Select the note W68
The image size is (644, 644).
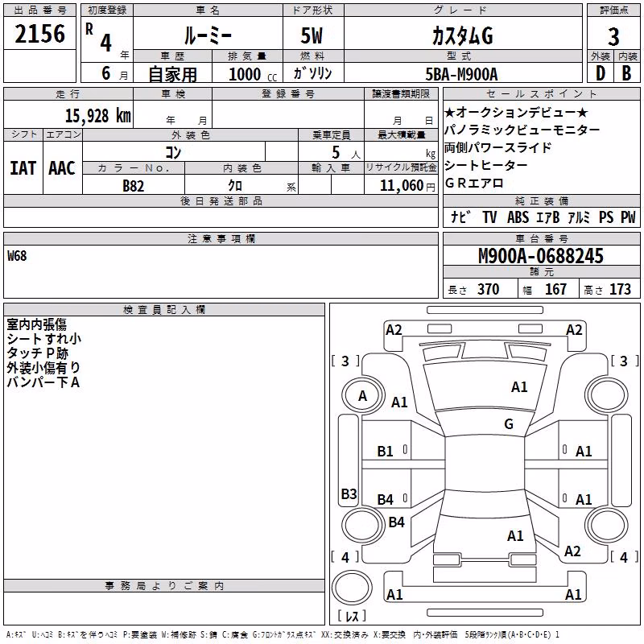point(17,256)
